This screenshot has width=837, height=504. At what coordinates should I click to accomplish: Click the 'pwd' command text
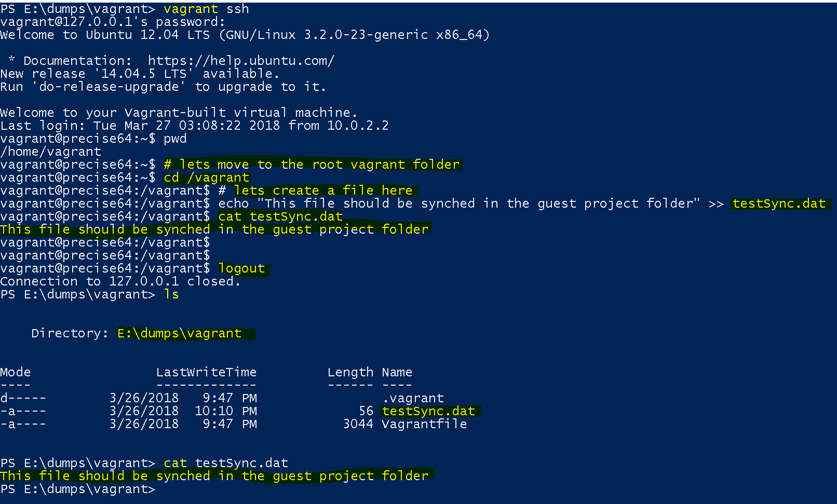175,139
